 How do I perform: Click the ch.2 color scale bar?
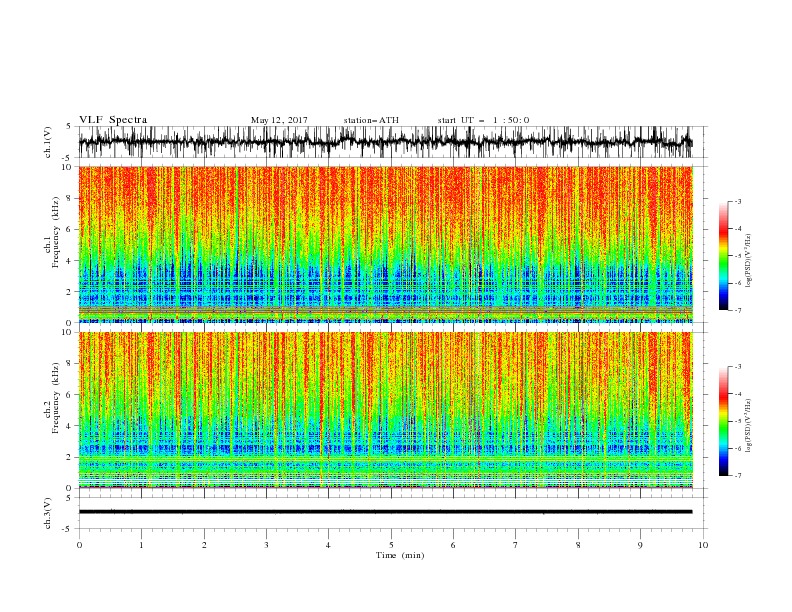[x=723, y=421]
